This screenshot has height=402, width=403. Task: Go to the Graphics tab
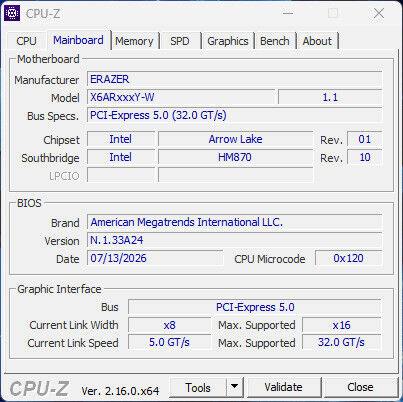click(228, 41)
